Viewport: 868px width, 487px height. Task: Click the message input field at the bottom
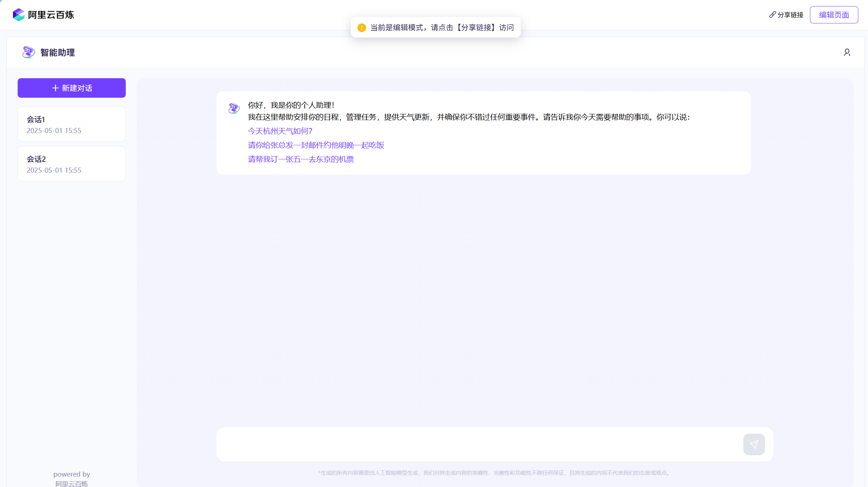pos(468,444)
